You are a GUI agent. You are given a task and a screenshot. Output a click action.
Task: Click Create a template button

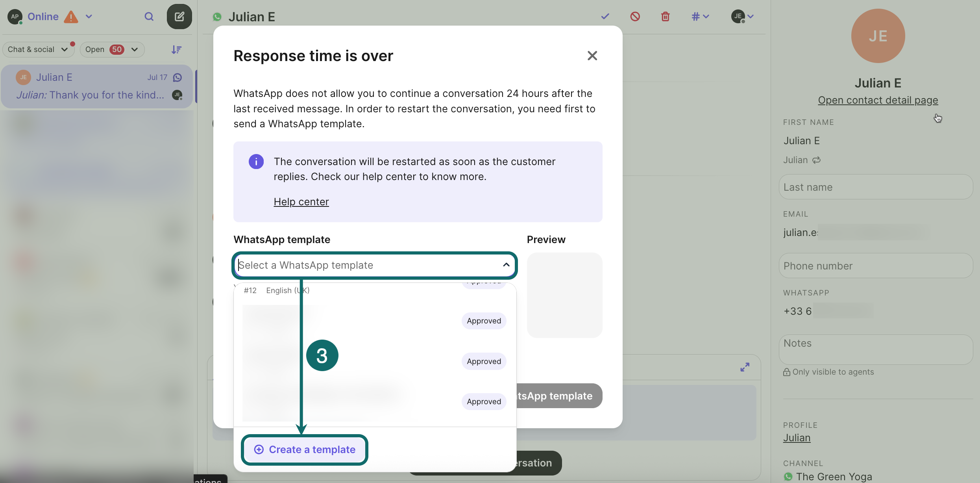[x=305, y=450]
